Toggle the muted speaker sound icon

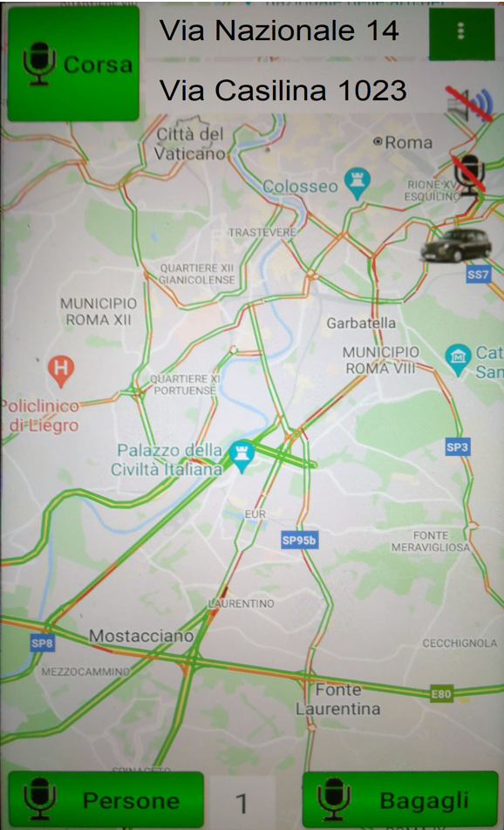click(470, 103)
